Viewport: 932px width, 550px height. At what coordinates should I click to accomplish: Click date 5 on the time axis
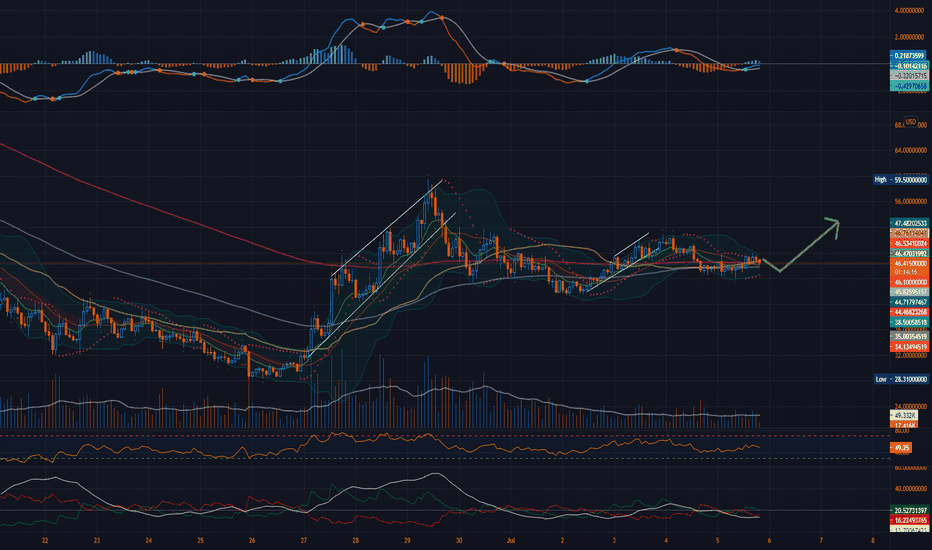(x=717, y=541)
